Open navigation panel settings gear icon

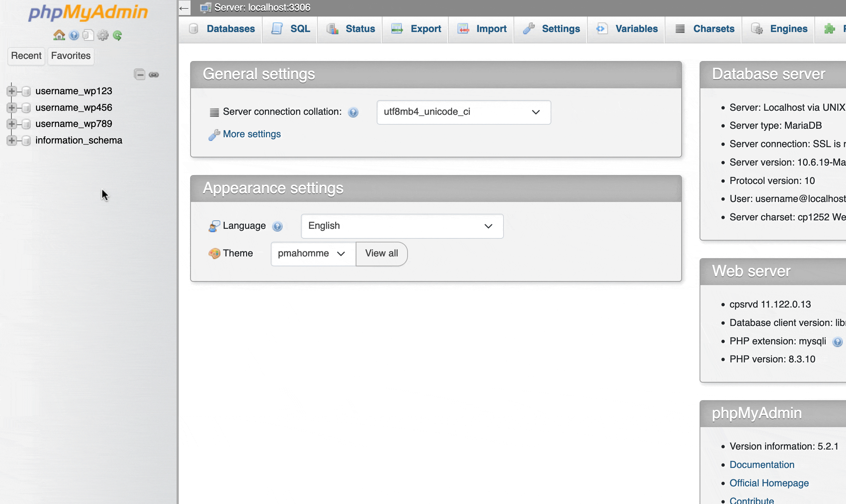coord(103,35)
